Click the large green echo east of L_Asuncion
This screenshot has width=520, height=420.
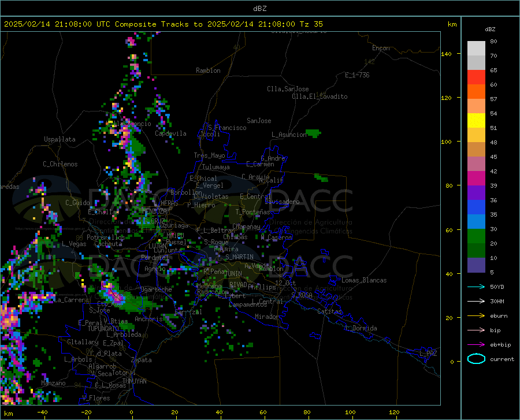tap(313, 133)
